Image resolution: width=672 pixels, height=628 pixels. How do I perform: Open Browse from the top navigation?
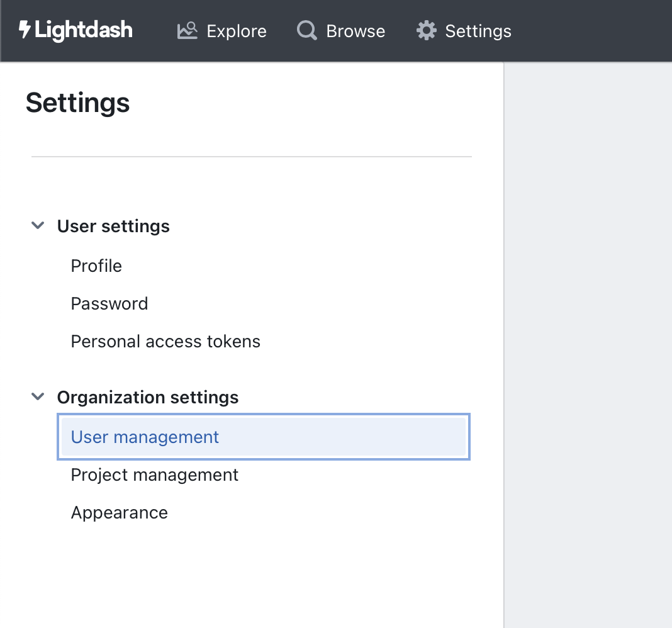pyautogui.click(x=356, y=30)
